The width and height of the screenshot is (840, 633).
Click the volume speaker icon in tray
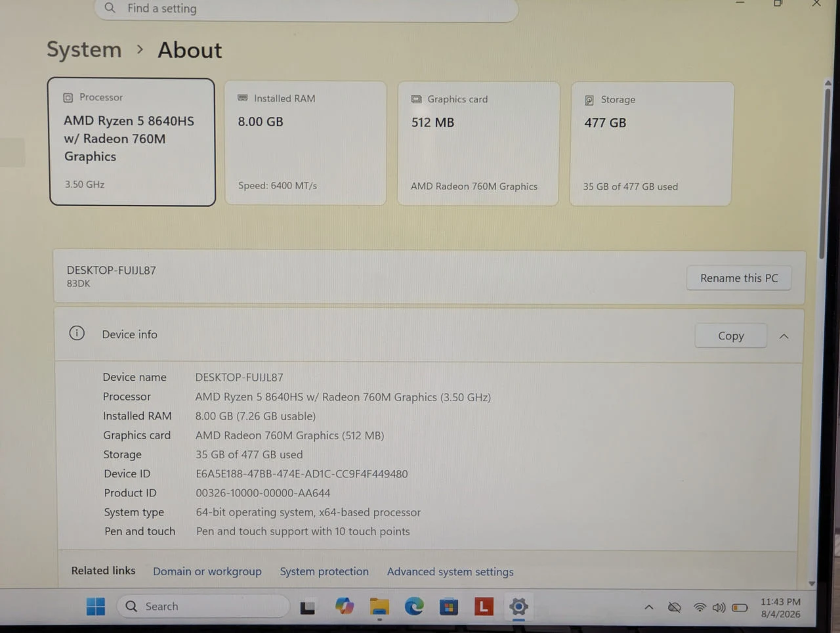click(719, 607)
